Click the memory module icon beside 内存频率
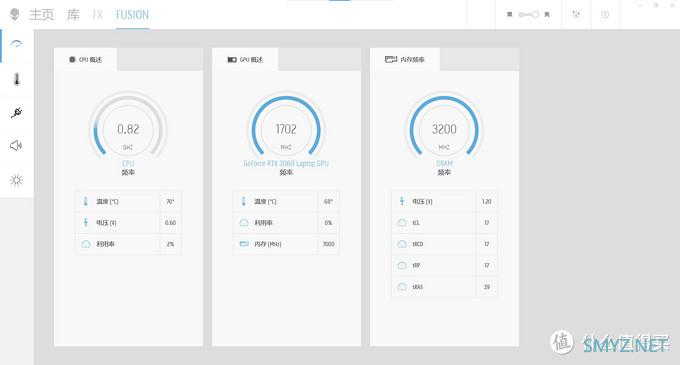The image size is (680, 365). click(391, 59)
